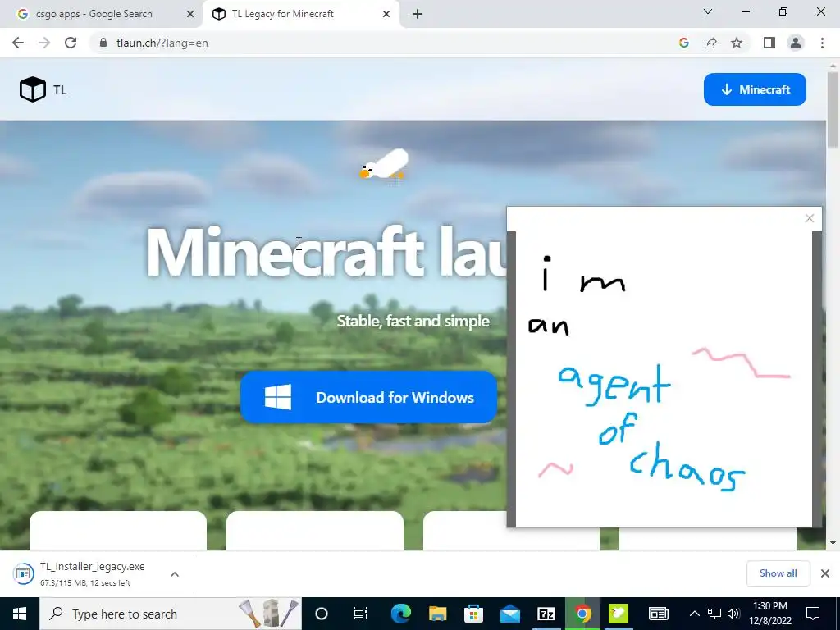The image size is (840, 630).
Task: Close the agent of chaos note window
Action: click(x=810, y=218)
